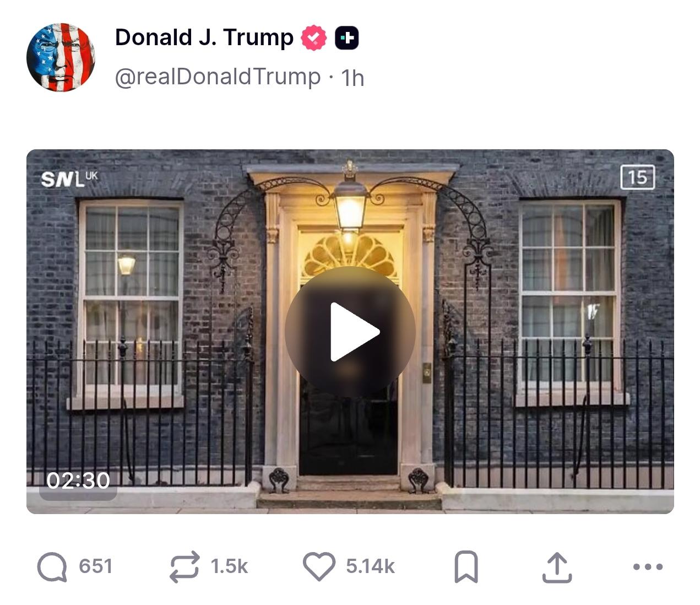View the 5.14k likes count
Screen dimensions: 700x605
(x=370, y=566)
